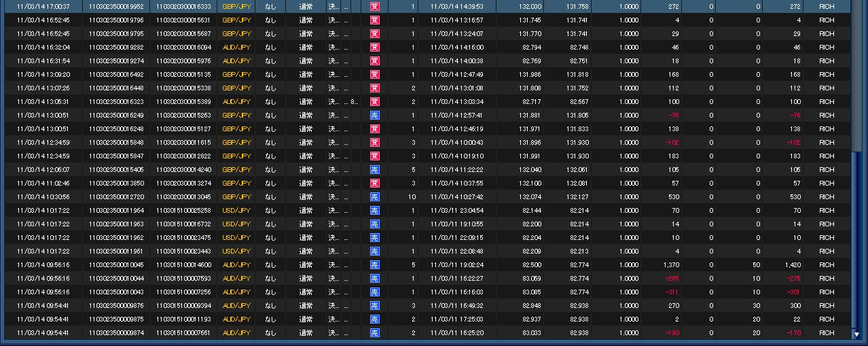
Task: Click the profit value 530 next to 1.0000
Action: (674, 197)
